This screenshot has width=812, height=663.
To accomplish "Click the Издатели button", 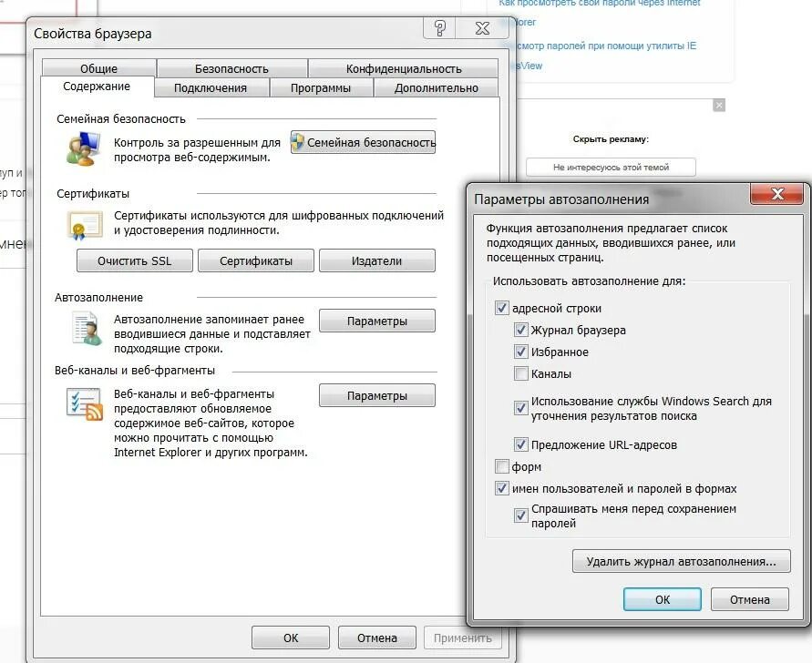I will click(x=377, y=260).
